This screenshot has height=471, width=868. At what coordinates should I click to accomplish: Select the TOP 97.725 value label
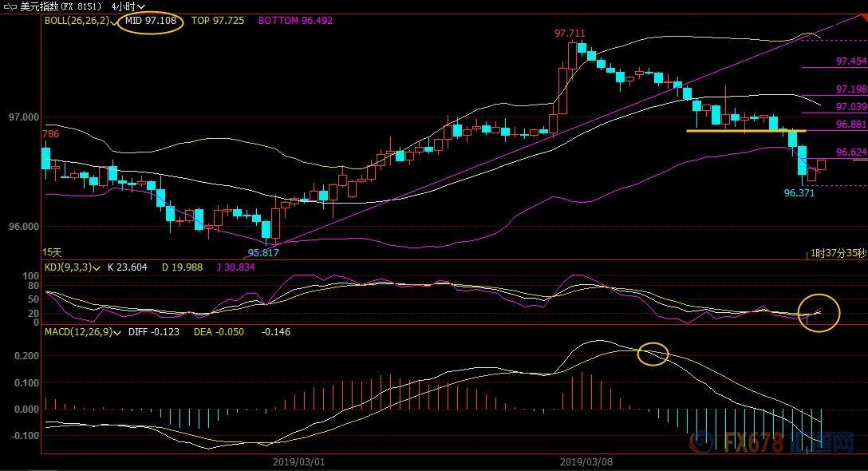pos(218,21)
